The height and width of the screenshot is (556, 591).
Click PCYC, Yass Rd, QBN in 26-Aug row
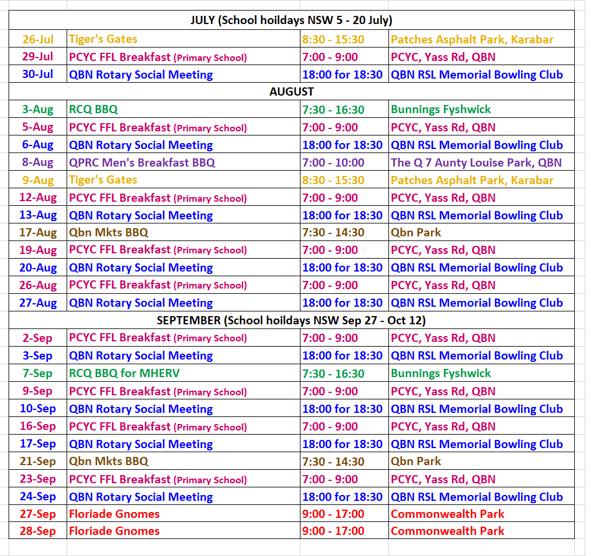coord(481,285)
